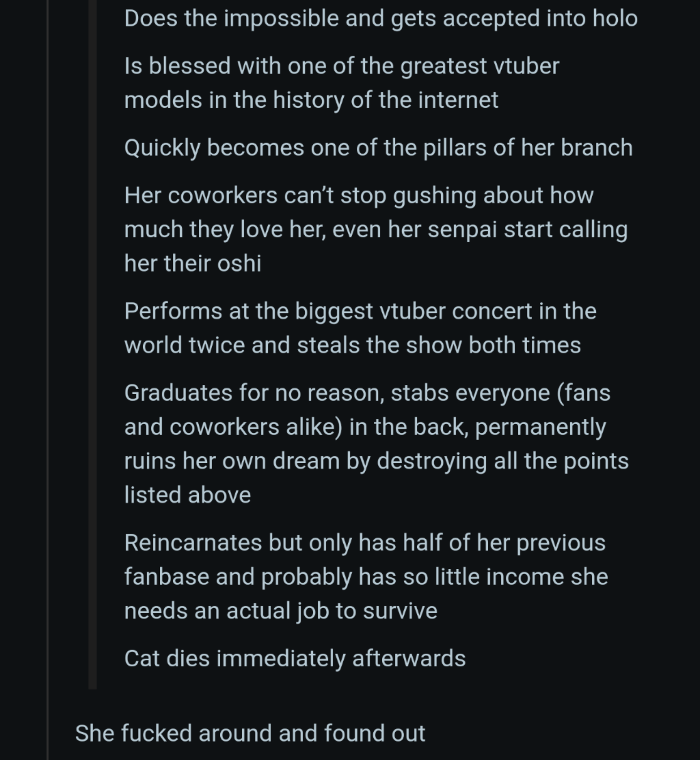The width and height of the screenshot is (700, 760).
Task: Click the line 'Cat dies immediately afterwards'
Action: (x=295, y=658)
